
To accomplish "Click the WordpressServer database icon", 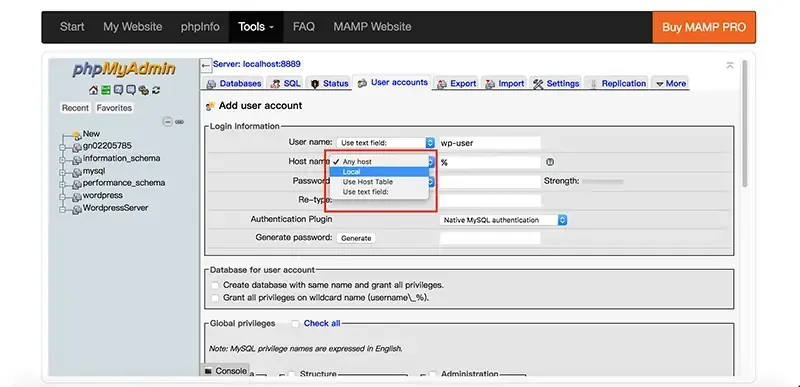I will point(77,209).
